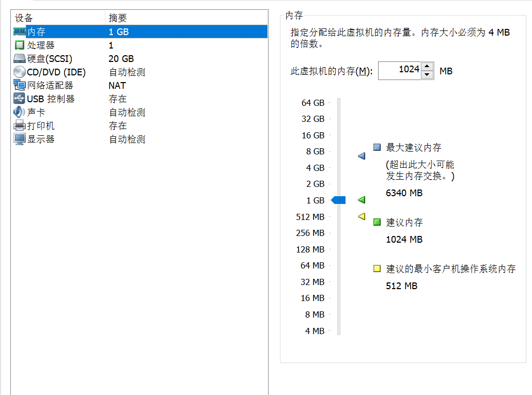Screen dimensions: 532x395
Task: Click the 8 MB label on slider scale
Action: click(x=315, y=314)
